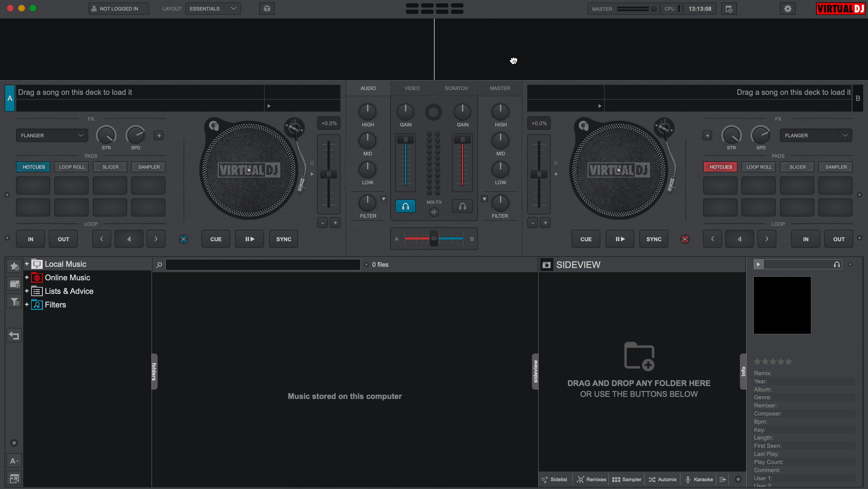The height and width of the screenshot is (489, 868).
Task: Toggle deck A headphone cue button
Action: tap(405, 206)
